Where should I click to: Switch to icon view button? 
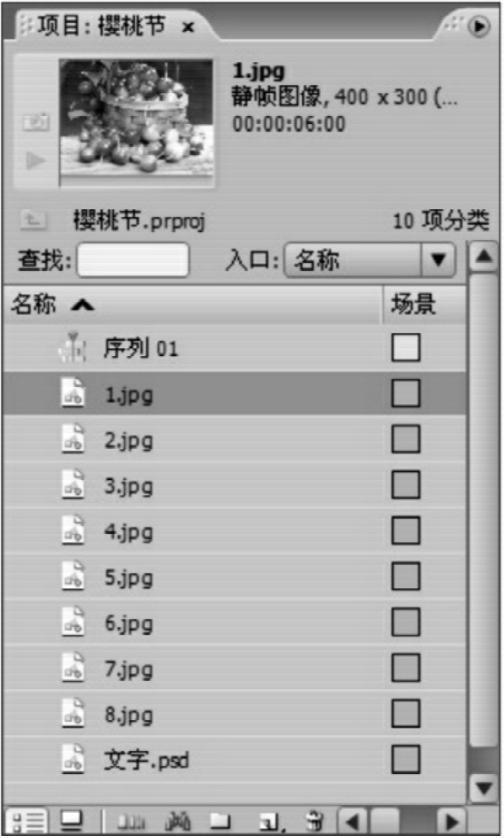(x=71, y=821)
